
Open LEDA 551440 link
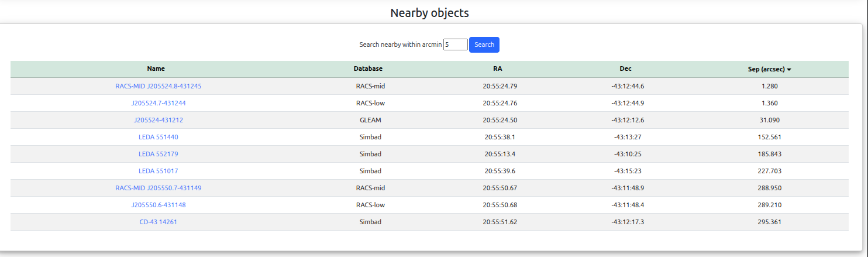159,137
